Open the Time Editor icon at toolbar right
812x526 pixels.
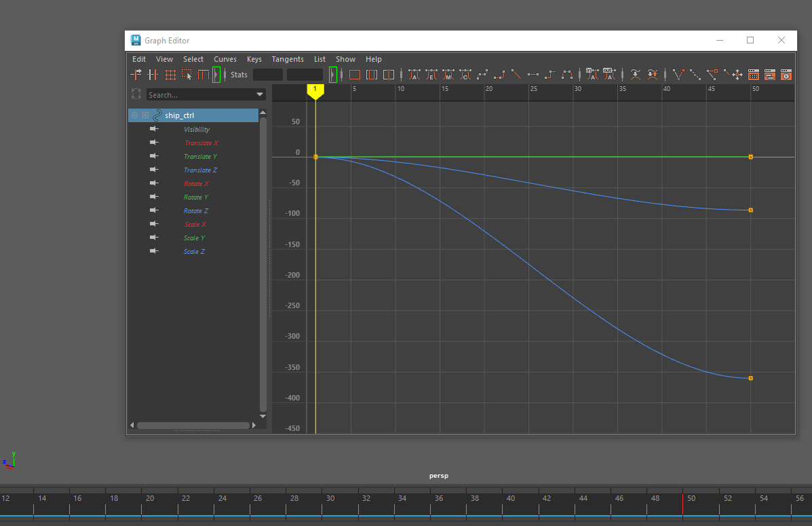point(786,75)
